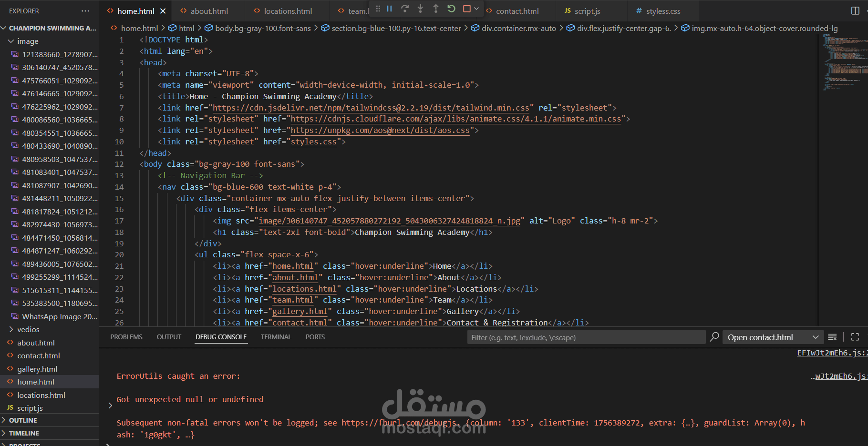The image size is (868, 446).
Task: Split the editor with the layout icon
Action: [x=855, y=10]
